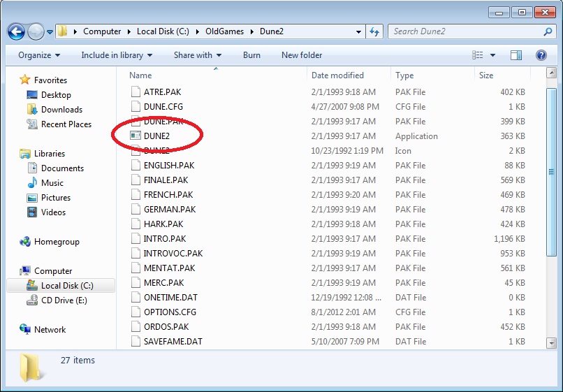Select the DUNE.CFG file
The width and height of the screenshot is (563, 392).
tap(163, 107)
